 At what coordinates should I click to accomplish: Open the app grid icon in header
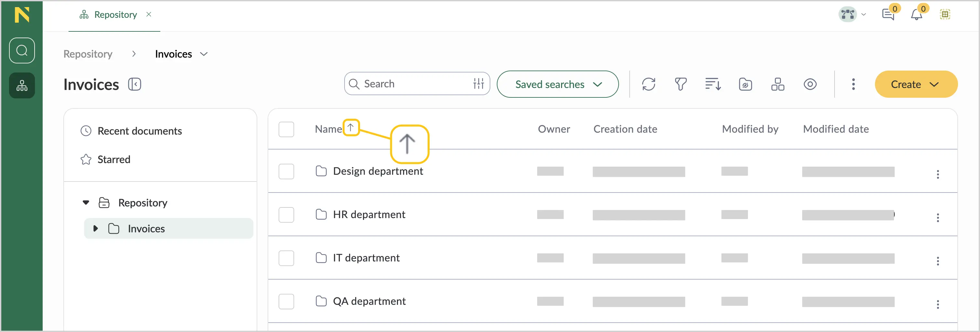(945, 15)
